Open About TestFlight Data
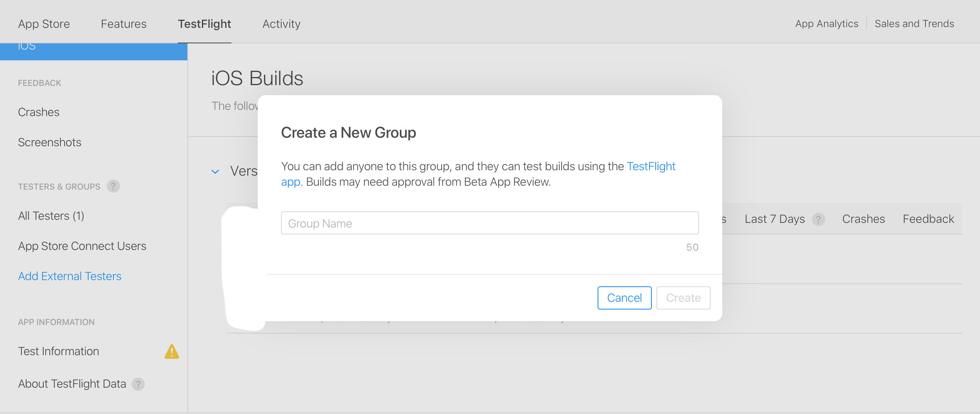980x414 pixels. 72,384
